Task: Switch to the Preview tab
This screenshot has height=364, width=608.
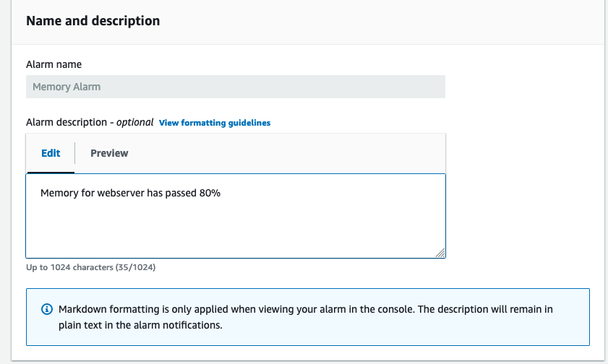Action: [x=109, y=153]
